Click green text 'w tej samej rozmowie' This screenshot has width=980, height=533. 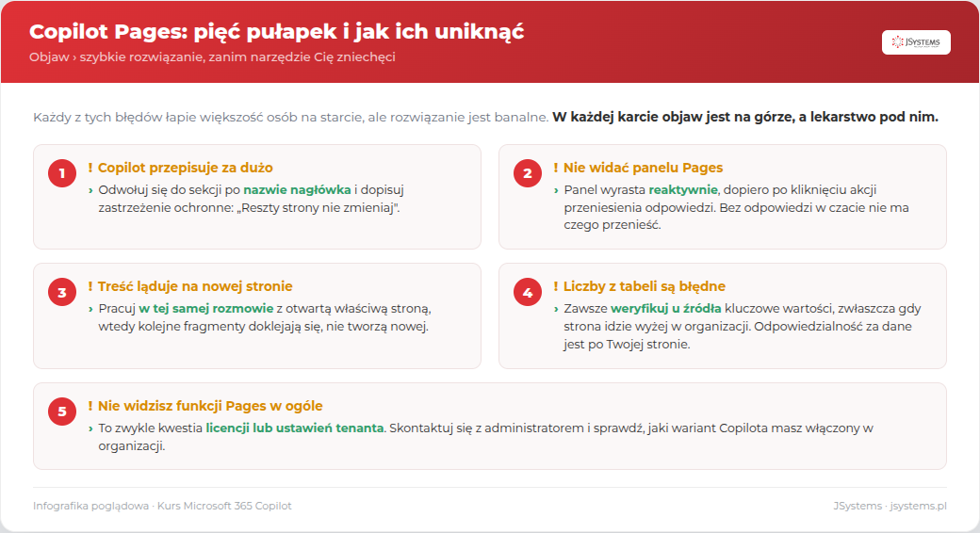[206, 309]
